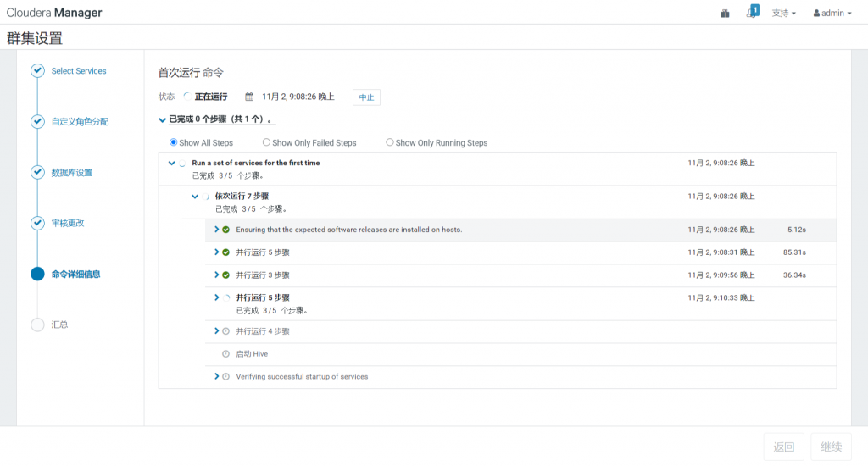Click the 汇总 wizard step
This screenshot has width=868, height=466.
point(59,325)
